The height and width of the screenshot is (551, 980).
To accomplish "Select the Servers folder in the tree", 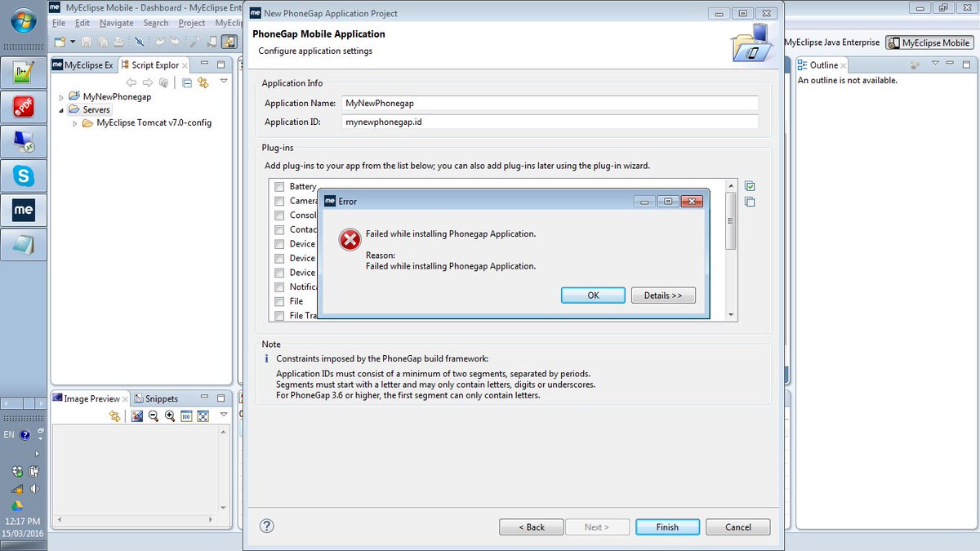I will 89,109.
